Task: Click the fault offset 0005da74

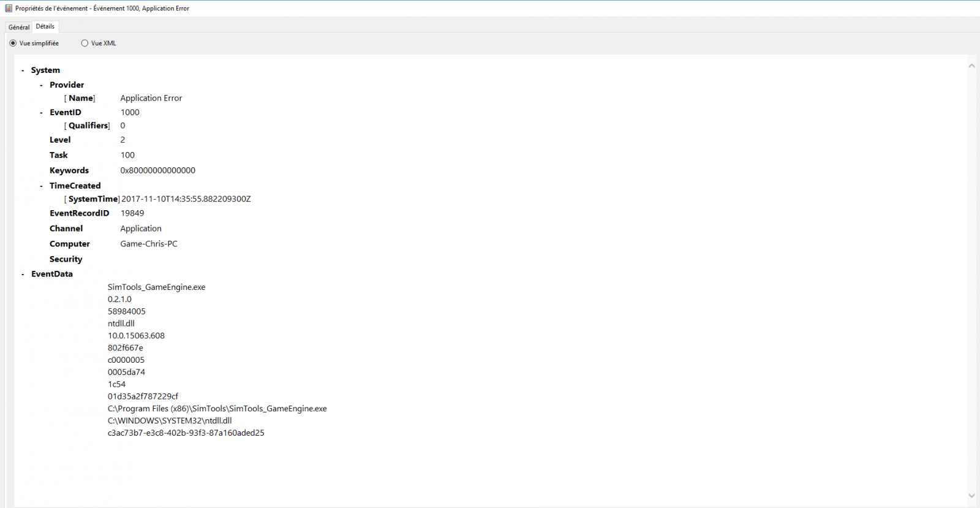Action: [126, 372]
